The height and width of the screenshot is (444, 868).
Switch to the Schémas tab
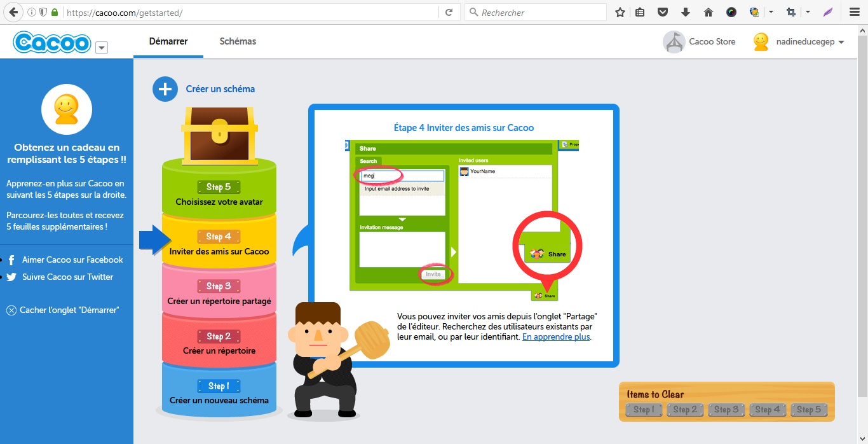click(238, 41)
